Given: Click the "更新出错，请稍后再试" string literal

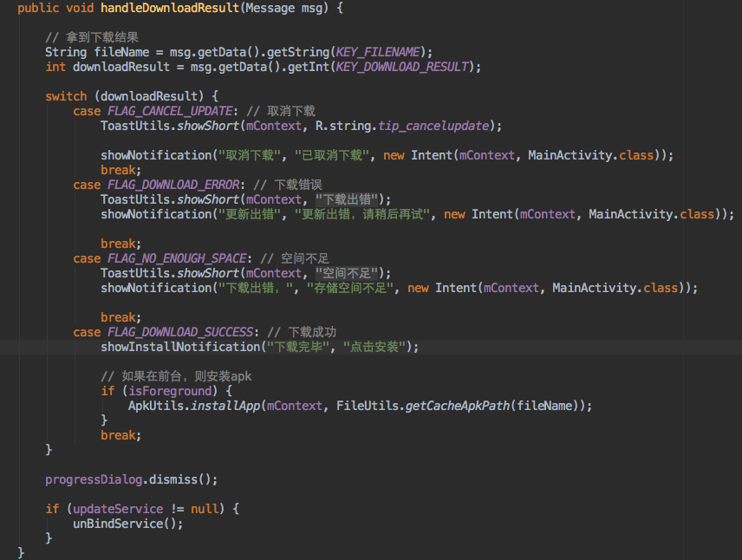Looking at the screenshot, I should 362,214.
